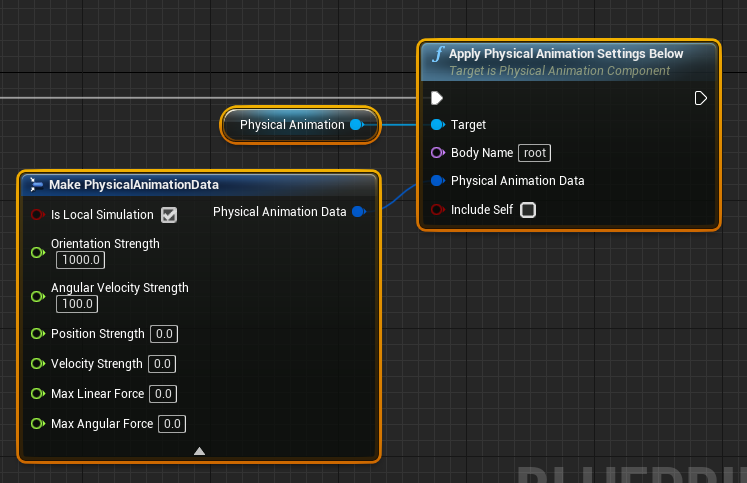Edit the Body Name field containing root

click(x=535, y=153)
